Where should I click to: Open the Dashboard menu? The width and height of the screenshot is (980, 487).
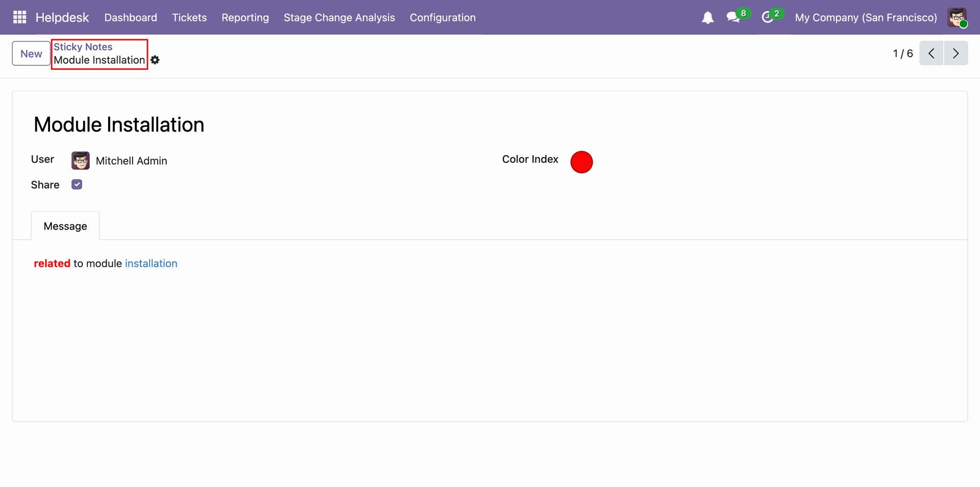pos(131,17)
